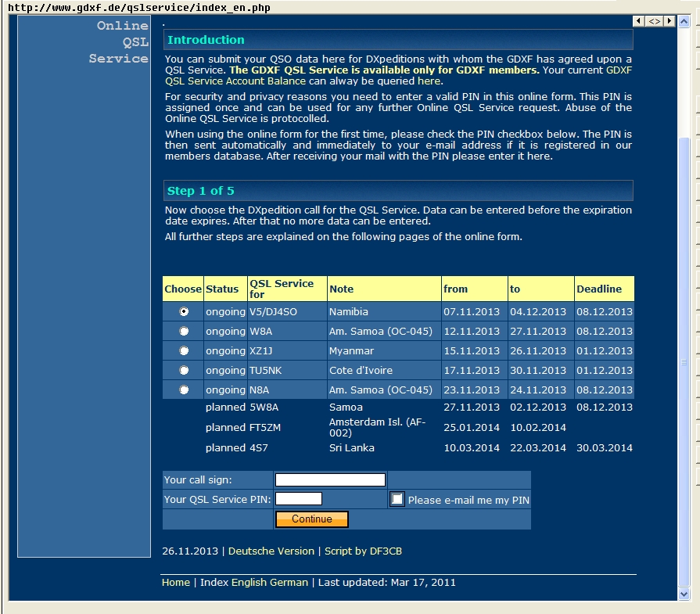Check the 'Please e-mail me my PIN' checkbox

pos(397,499)
